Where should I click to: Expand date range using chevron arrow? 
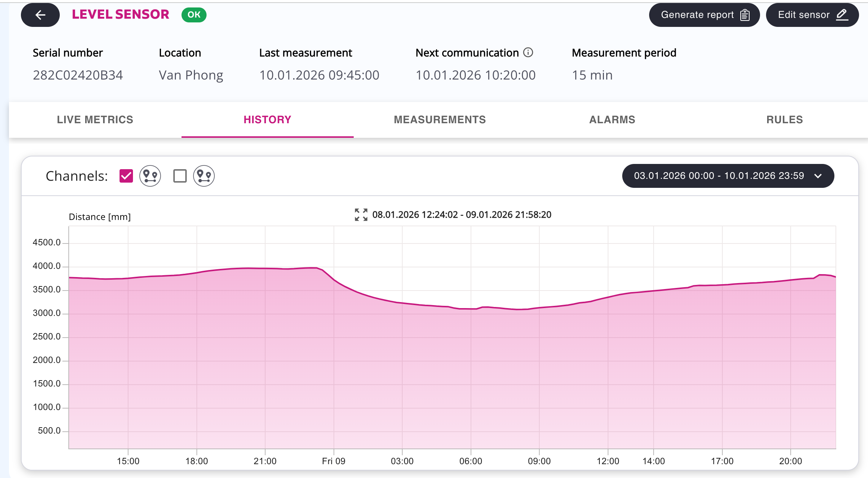[818, 176]
